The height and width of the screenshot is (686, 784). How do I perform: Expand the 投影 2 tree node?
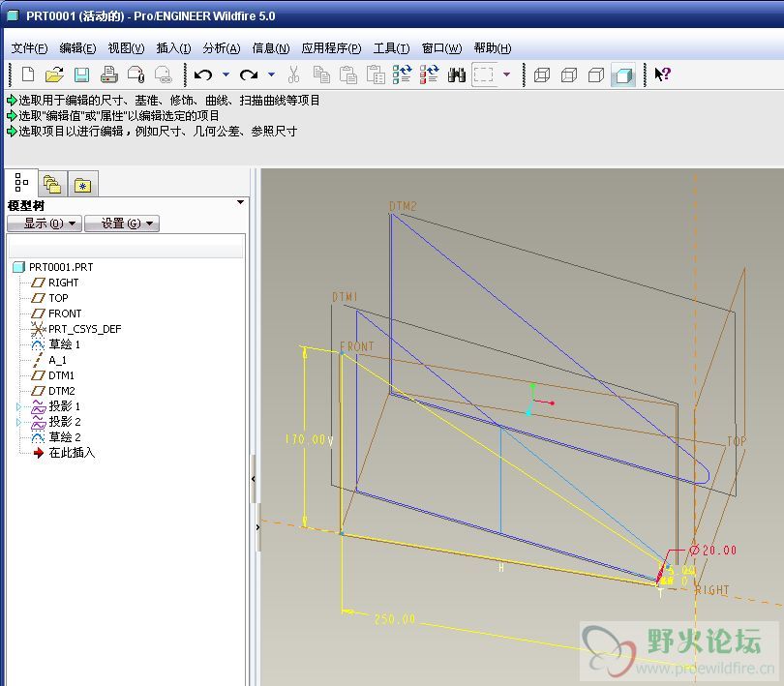[18, 422]
